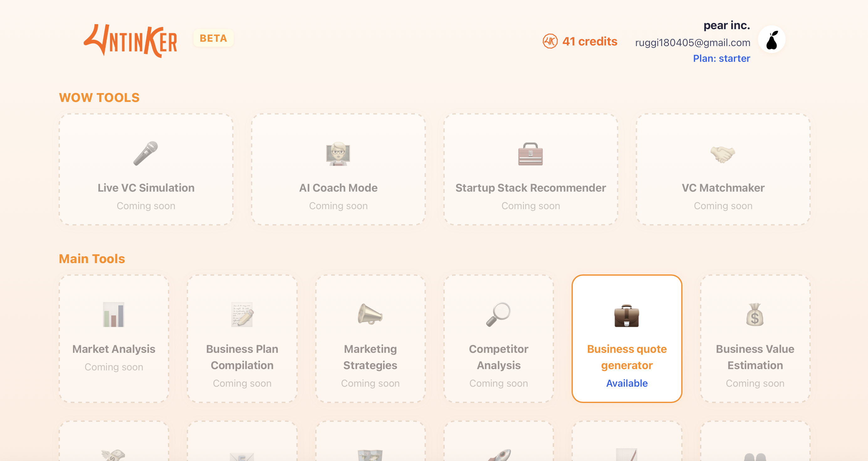The image size is (868, 461).
Task: Click the BETA badge
Action: tap(213, 38)
